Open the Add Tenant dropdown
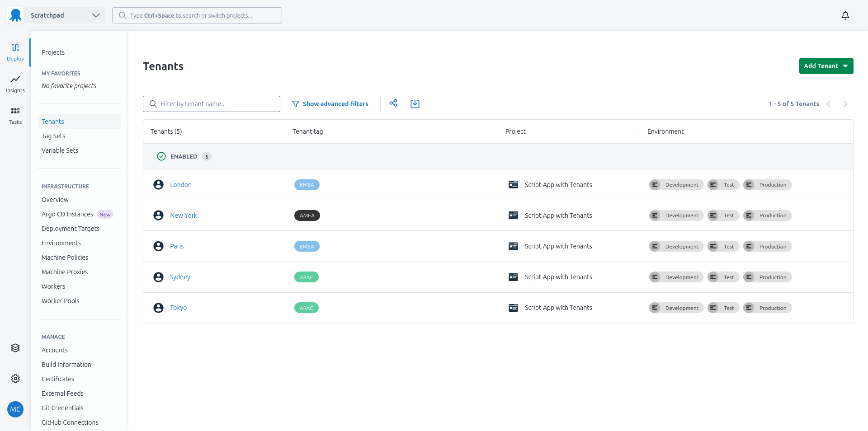This screenshot has height=431, width=868. click(826, 66)
